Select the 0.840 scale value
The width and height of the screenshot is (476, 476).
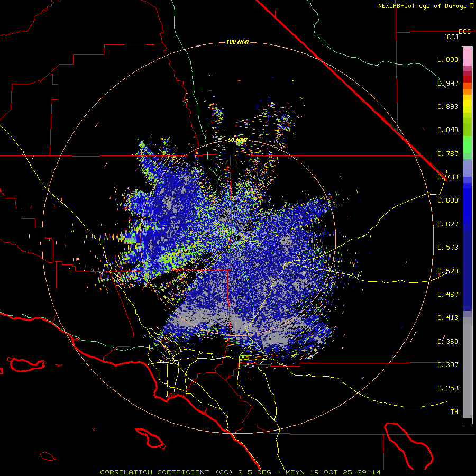(x=448, y=130)
